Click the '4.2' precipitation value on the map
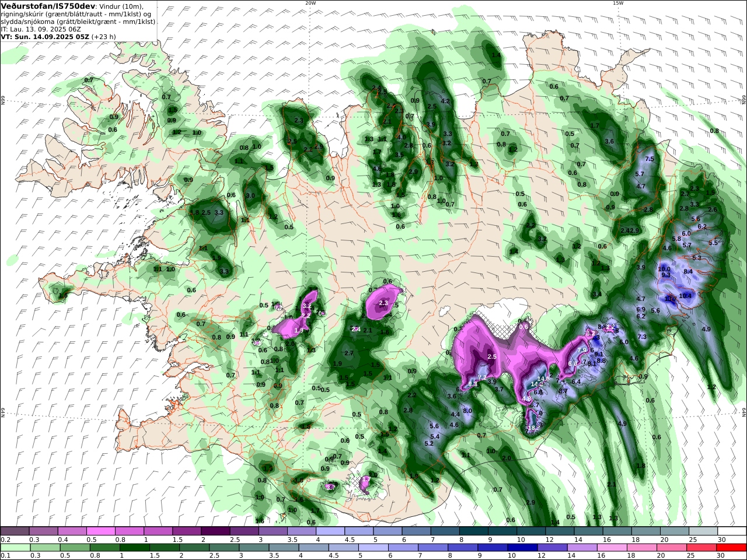The height and width of the screenshot is (560, 747). (x=446, y=101)
